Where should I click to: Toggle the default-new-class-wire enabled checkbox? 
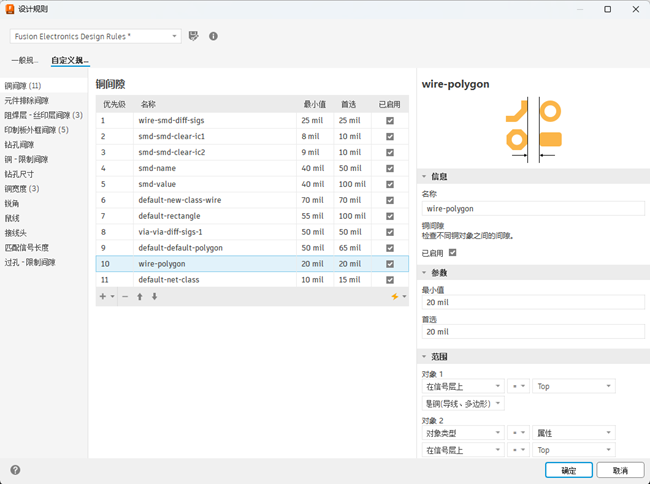(390, 200)
